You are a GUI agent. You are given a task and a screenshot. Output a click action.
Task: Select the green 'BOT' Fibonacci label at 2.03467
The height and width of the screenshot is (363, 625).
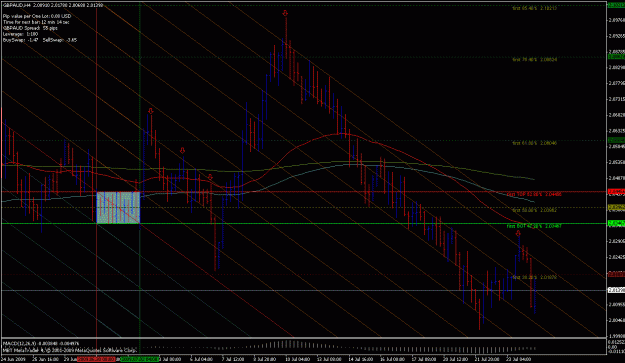[534, 226]
